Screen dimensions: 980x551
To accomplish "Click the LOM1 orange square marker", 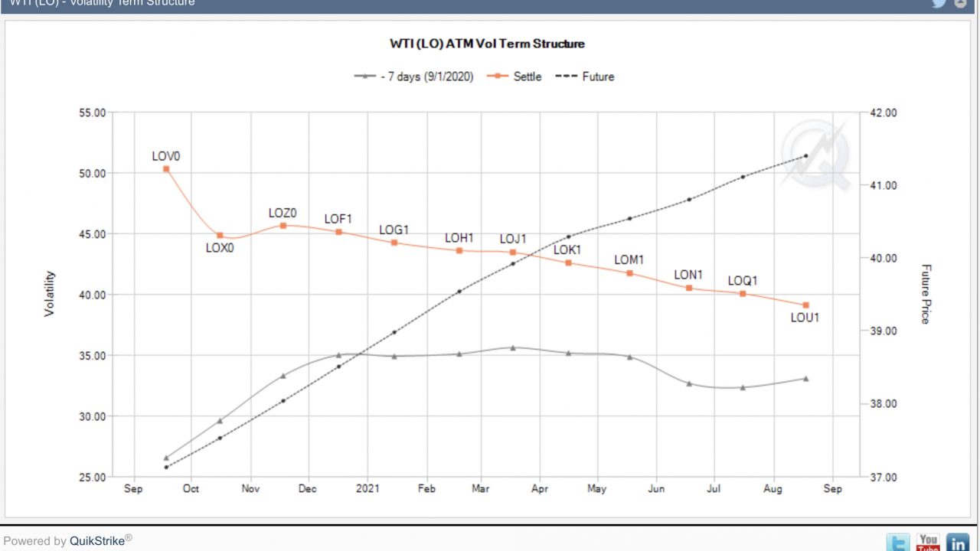I will pos(630,273).
